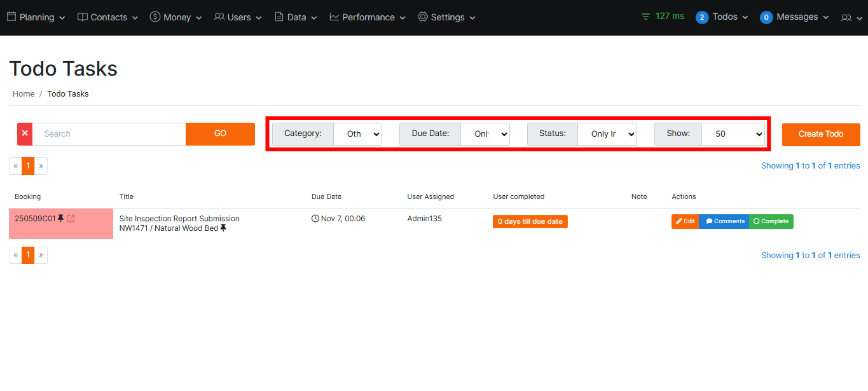Expand the Category filter dropdown
This screenshot has height=391, width=868.
click(357, 134)
